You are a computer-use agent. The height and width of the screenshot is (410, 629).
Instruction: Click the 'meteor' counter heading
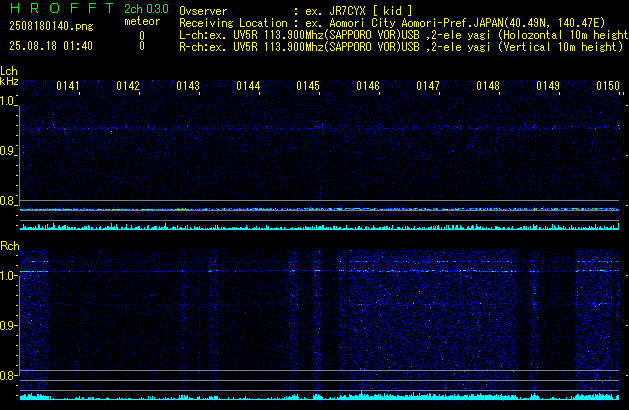coord(142,21)
